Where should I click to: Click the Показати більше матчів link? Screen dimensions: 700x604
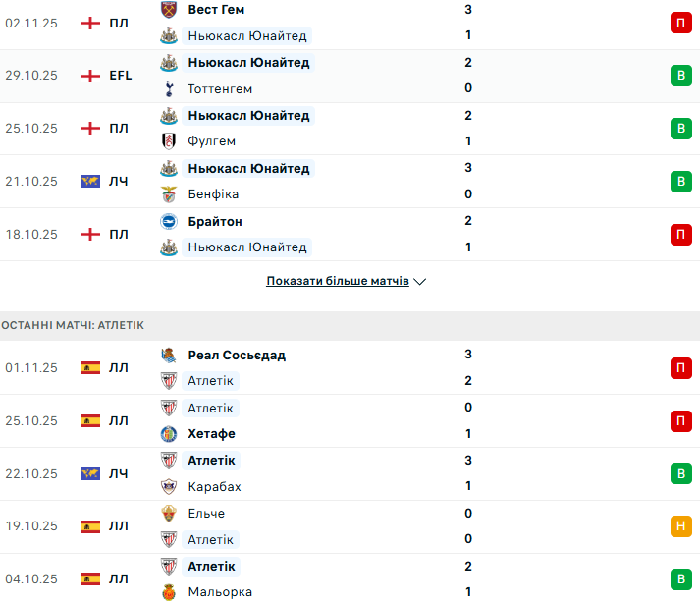tap(338, 281)
